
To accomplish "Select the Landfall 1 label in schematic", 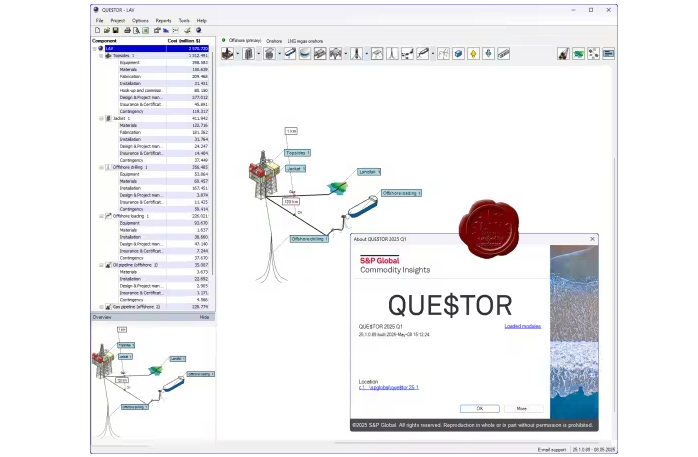I will pyautogui.click(x=369, y=172).
